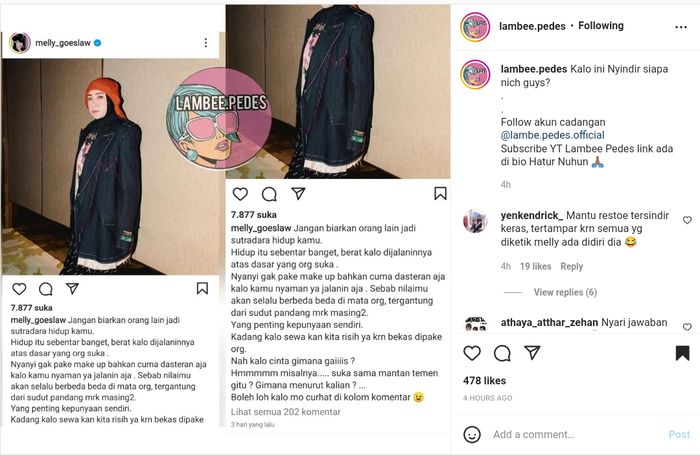Like yenkendrick_'s comment with small heart
Screen dimensions: 700x455
(687, 220)
